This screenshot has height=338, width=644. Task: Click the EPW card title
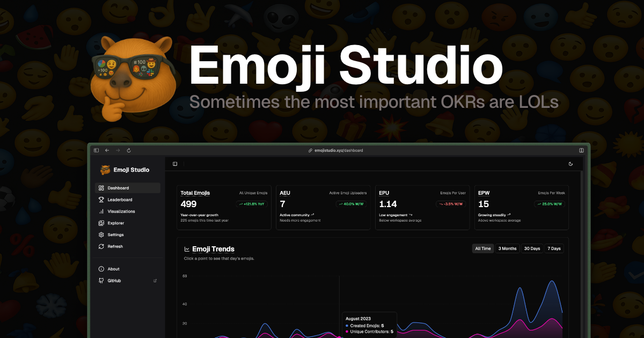pos(484,193)
